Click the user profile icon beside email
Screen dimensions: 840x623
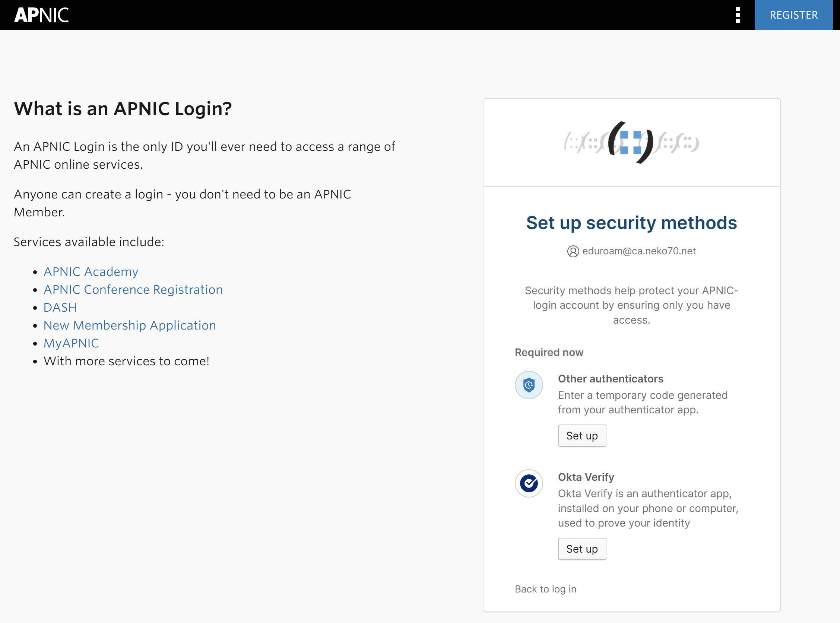(573, 251)
